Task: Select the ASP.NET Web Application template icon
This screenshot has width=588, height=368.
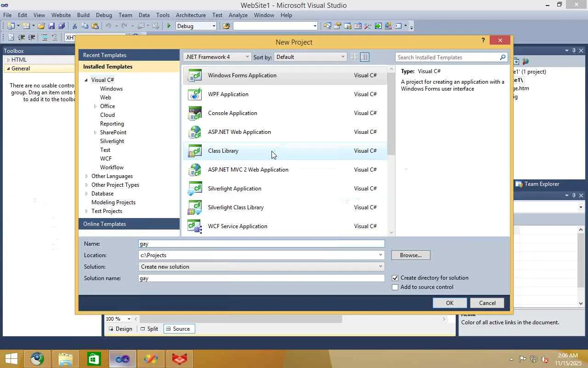Action: [x=195, y=132]
